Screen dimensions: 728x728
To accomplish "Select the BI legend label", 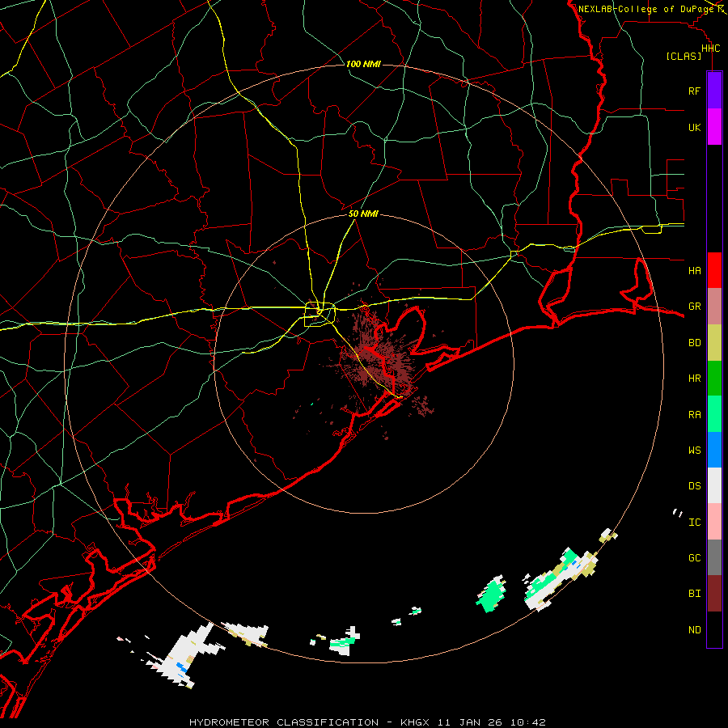I will point(694,594).
